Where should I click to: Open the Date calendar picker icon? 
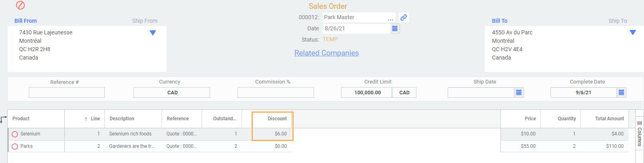[x=395, y=28]
